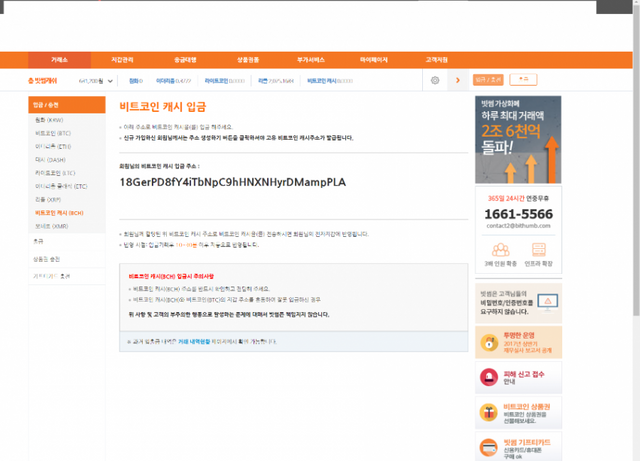Open the 2조 6천억 돌파 promotional banner
Image resolution: width=640 pixels, height=461 pixels.
point(518,140)
